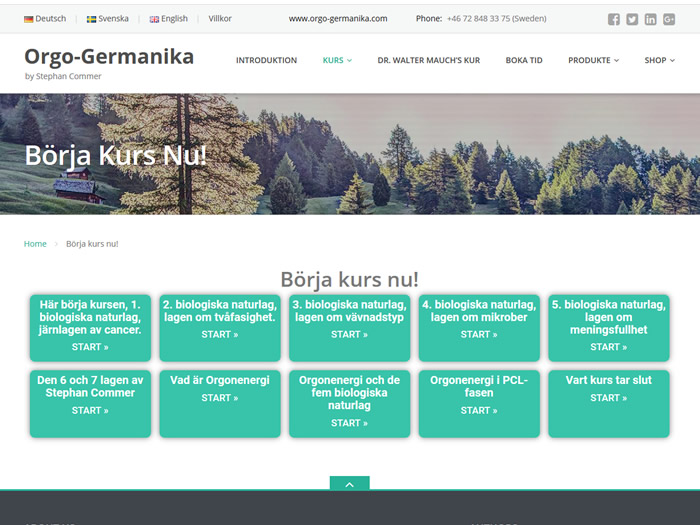Open the Introduktion menu item
Viewport: 700px width, 525px height.
267,60
